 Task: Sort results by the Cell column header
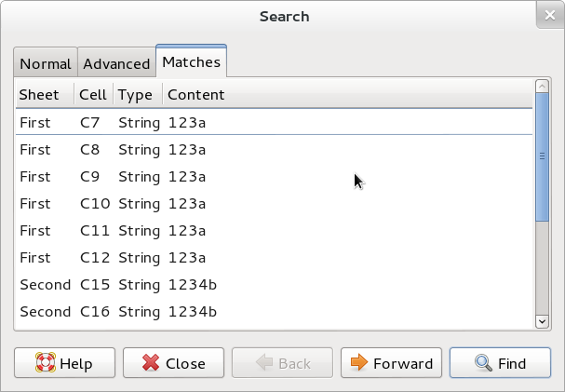(x=94, y=95)
